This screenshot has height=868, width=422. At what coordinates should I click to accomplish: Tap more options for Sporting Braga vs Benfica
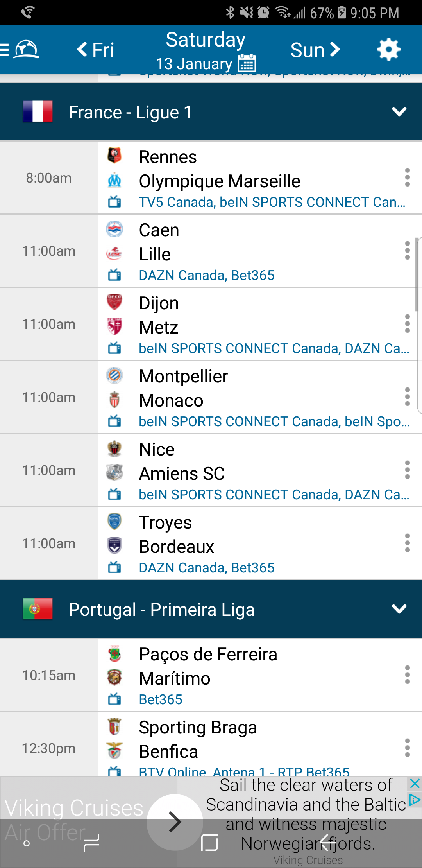[x=407, y=748]
